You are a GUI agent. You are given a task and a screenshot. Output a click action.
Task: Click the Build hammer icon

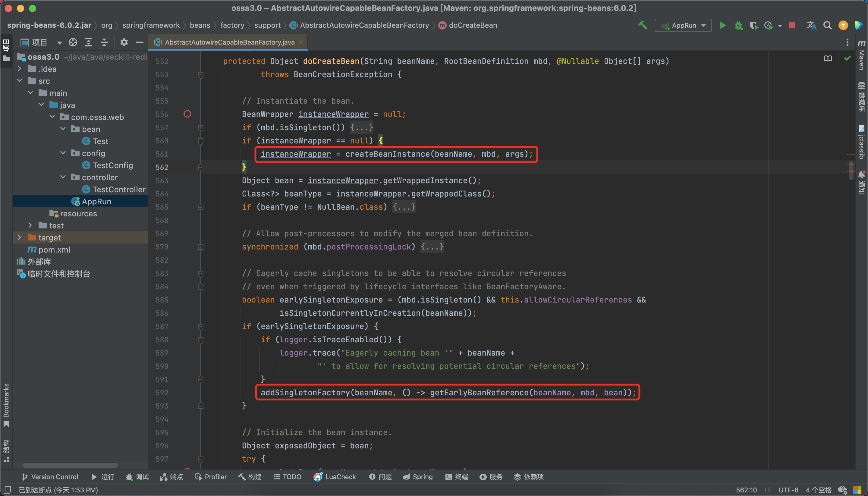tap(643, 25)
